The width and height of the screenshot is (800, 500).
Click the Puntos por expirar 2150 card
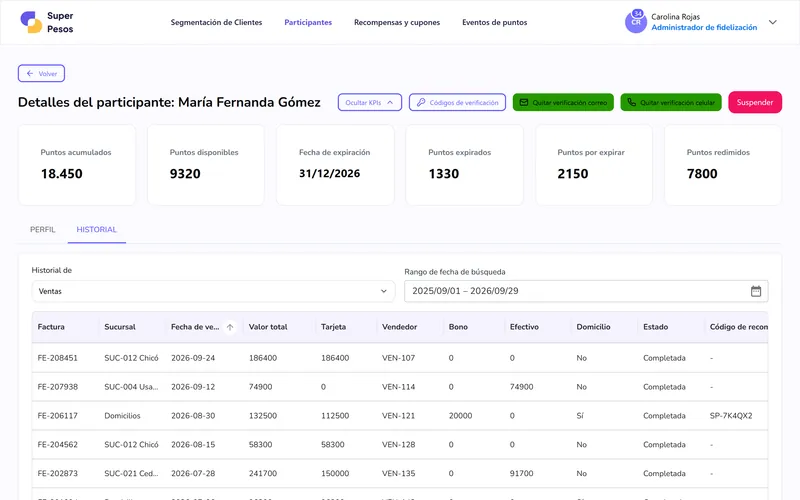tap(594, 165)
